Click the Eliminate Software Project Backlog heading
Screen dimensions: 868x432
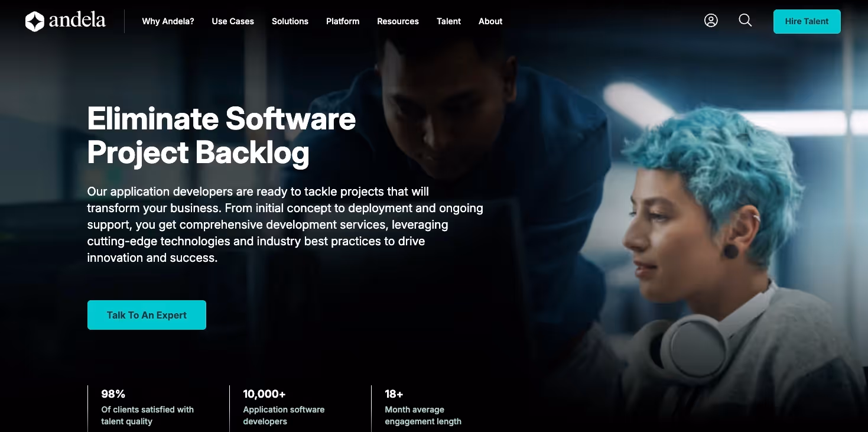click(x=222, y=135)
